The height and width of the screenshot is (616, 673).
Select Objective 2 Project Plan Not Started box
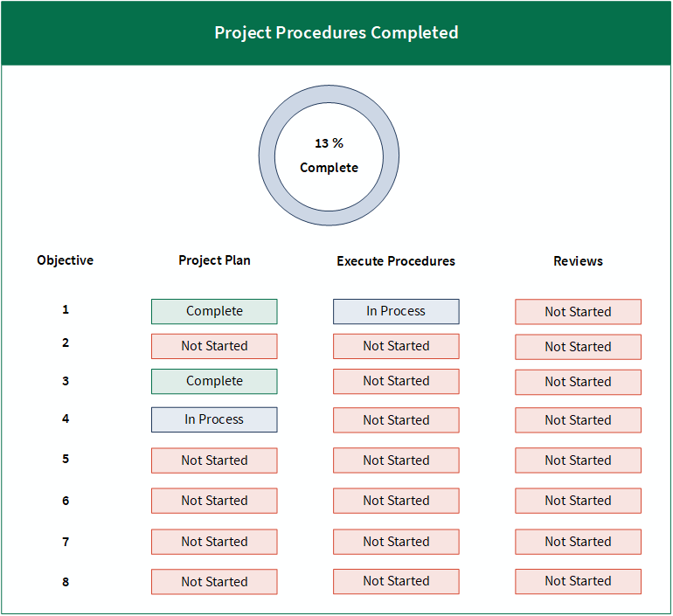214,346
